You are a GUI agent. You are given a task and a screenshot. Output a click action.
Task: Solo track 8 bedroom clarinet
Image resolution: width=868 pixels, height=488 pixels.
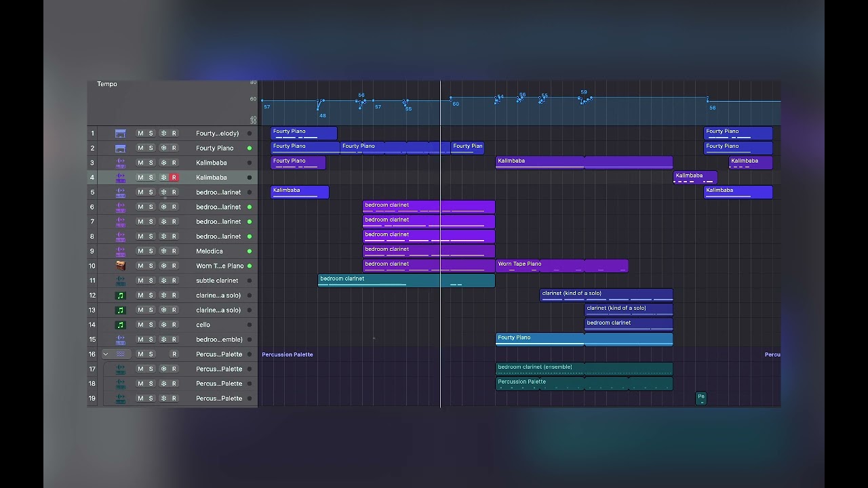[x=151, y=237]
